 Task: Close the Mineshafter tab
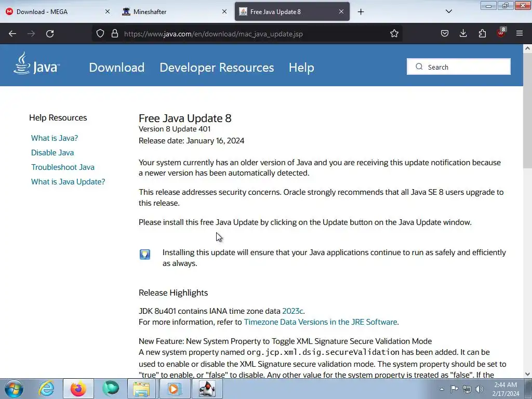pyautogui.click(x=224, y=11)
